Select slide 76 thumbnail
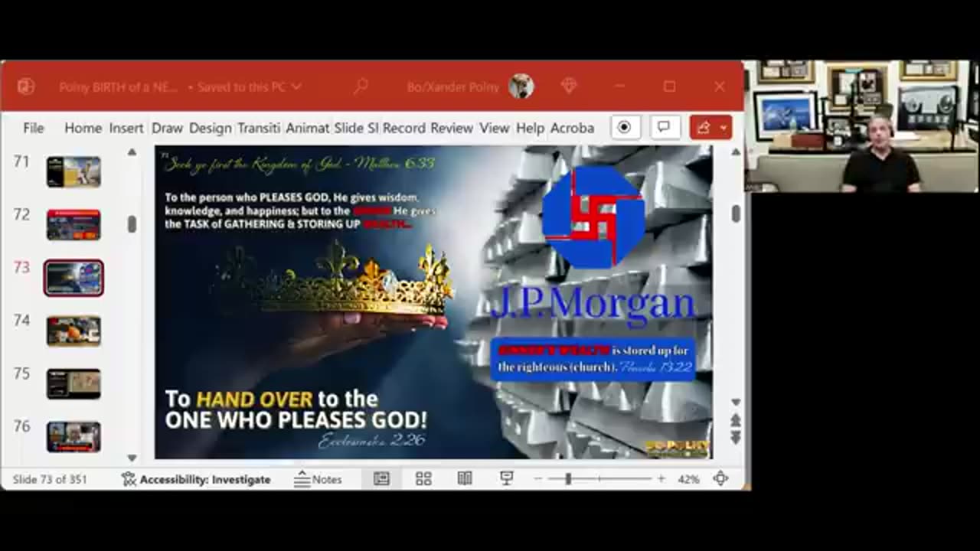Image resolution: width=980 pixels, height=551 pixels. pos(73,437)
